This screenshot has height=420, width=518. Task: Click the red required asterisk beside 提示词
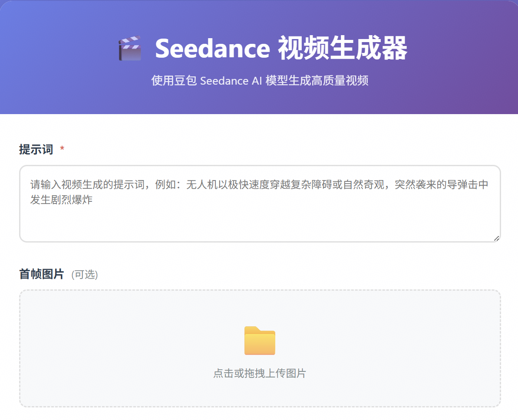click(62, 150)
